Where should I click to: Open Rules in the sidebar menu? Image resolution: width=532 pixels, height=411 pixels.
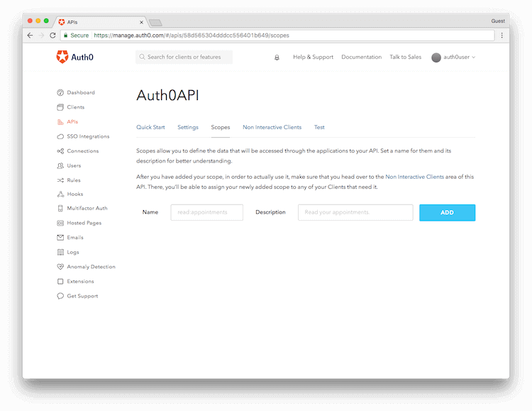coord(74,180)
